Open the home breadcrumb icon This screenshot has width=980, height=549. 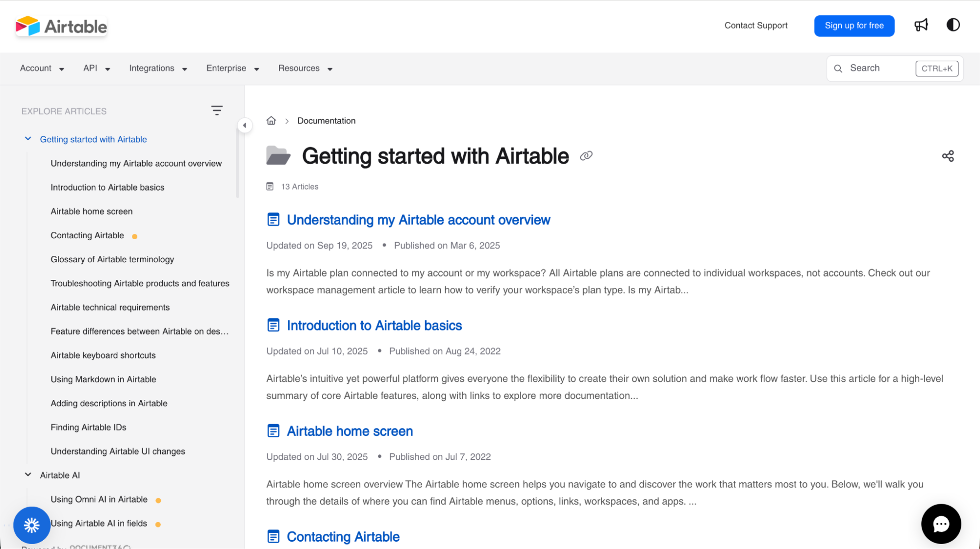[271, 120]
